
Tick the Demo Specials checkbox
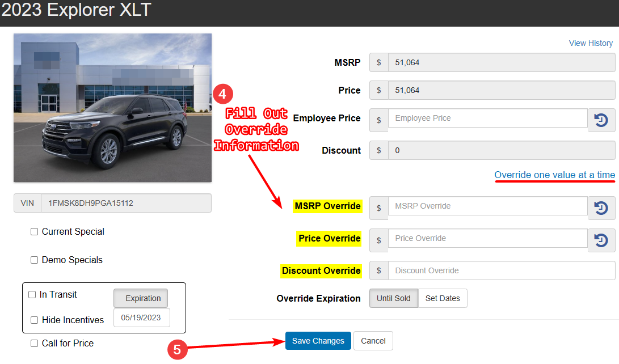pos(35,260)
